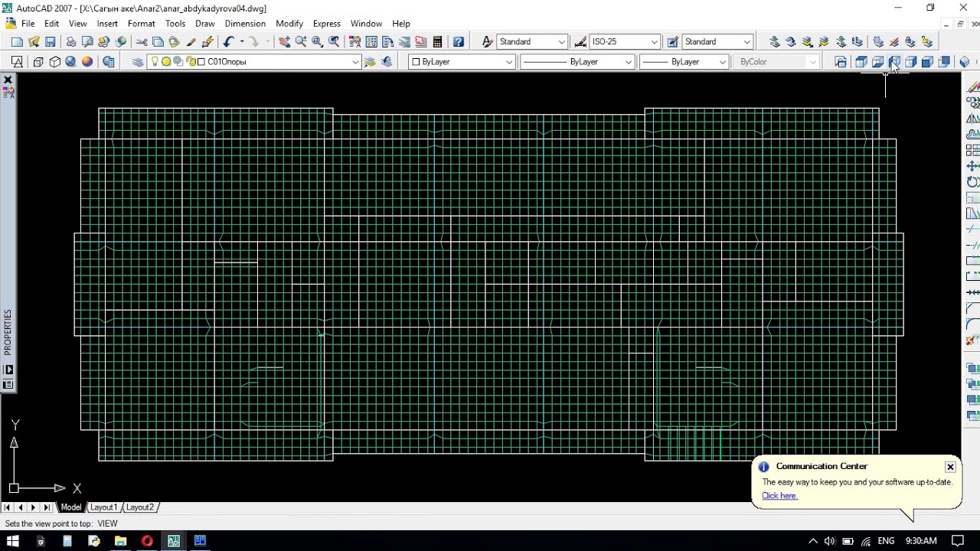Viewport: 980px width, 551px height.
Task: Create a new drawing with QNew icon
Action: 17,42
